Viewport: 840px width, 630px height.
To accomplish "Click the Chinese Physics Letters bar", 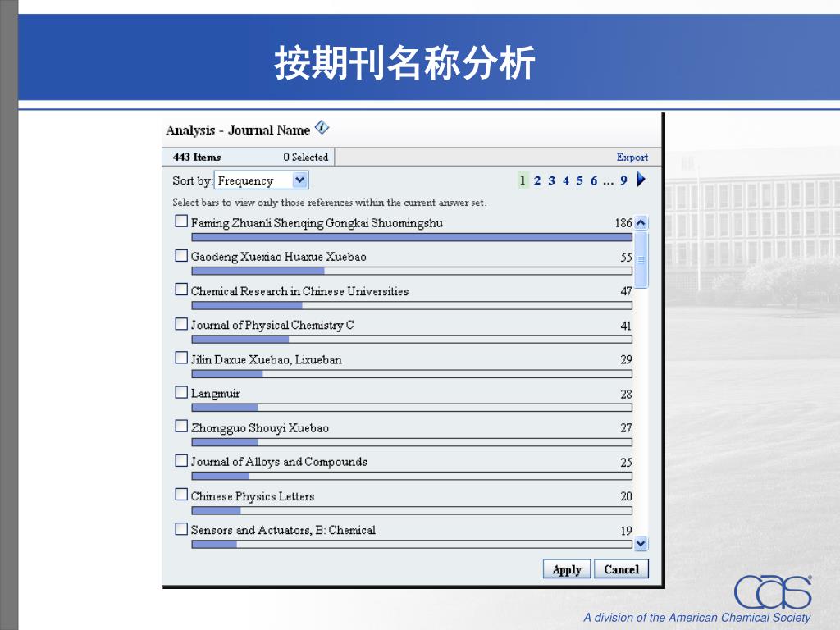I will pos(412,510).
